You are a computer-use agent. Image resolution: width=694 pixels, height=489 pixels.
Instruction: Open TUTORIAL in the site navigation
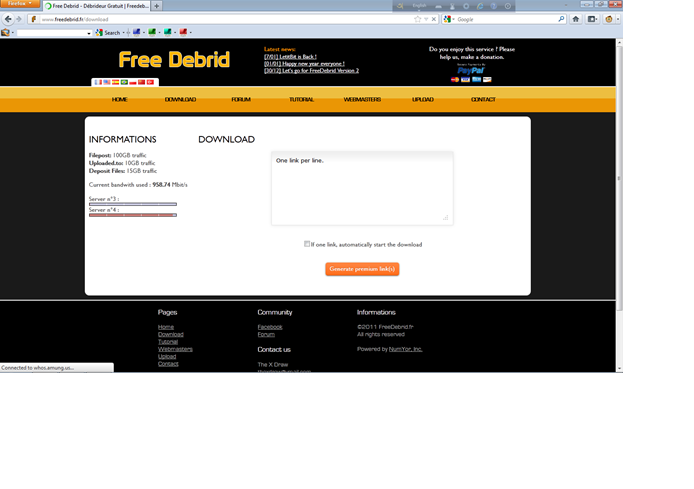(301, 99)
